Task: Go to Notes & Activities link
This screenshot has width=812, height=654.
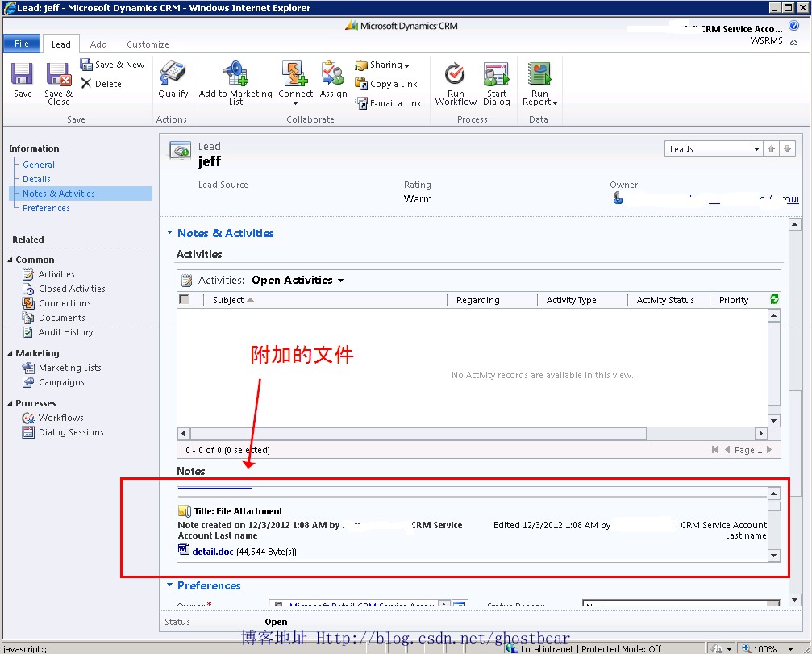Action: point(59,194)
